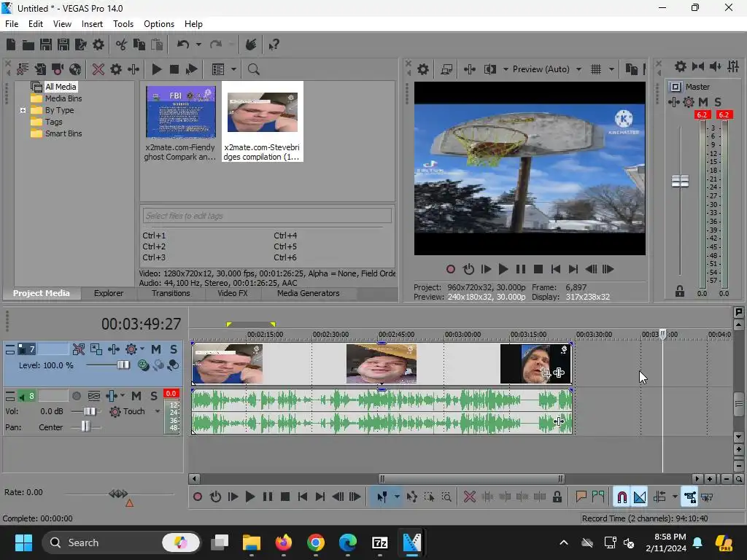Solo video track 7
Screen dimensions: 747x560
coord(174,349)
